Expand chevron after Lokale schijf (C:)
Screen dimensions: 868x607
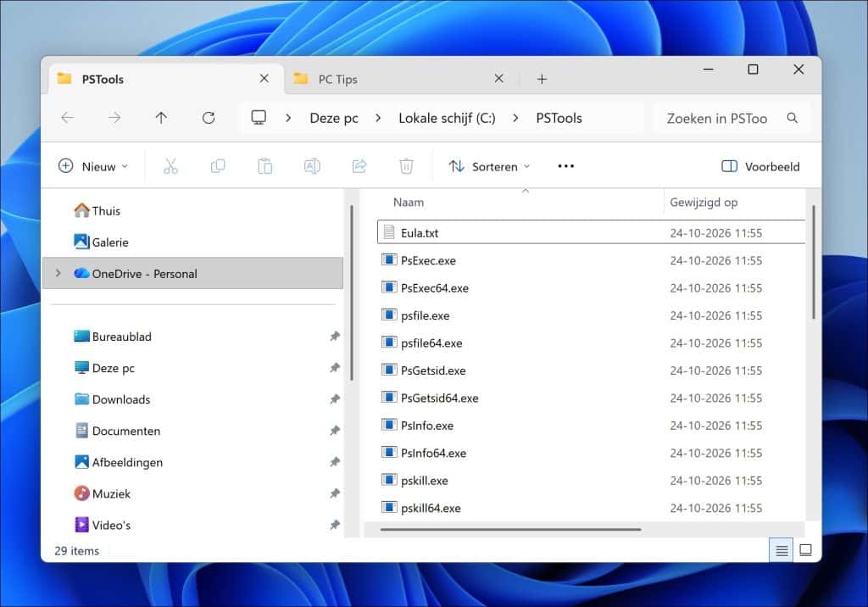point(515,118)
